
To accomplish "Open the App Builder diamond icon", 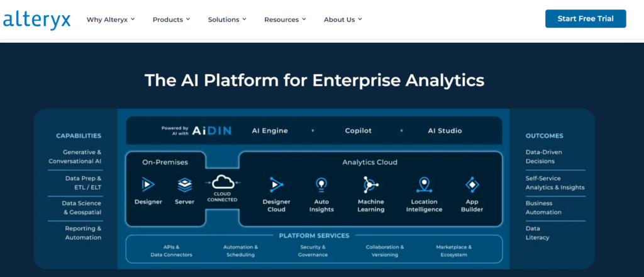I will tap(472, 184).
